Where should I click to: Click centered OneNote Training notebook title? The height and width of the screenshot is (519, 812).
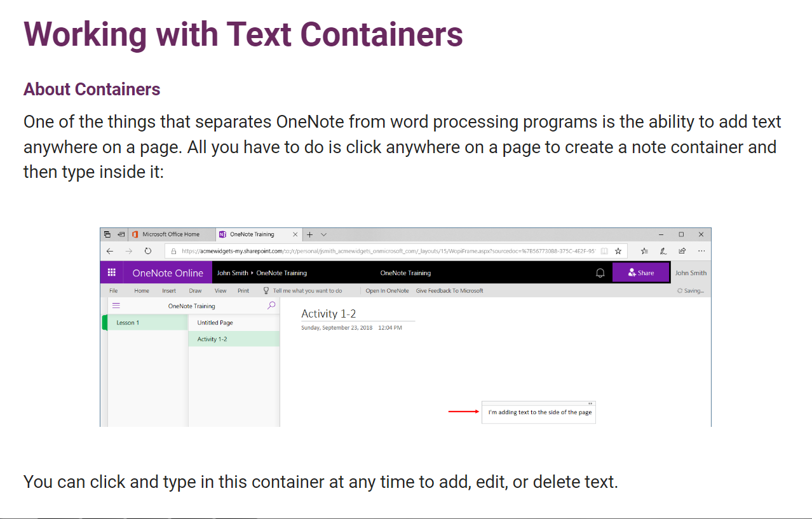click(405, 273)
